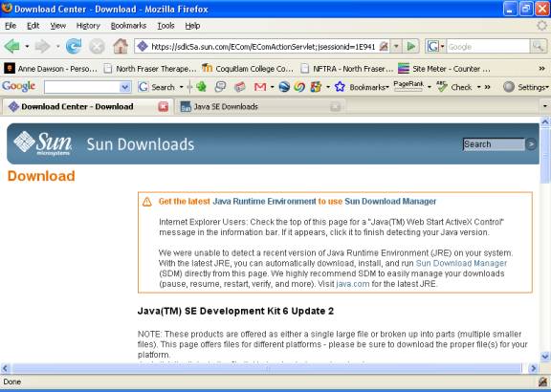Image resolution: width=551 pixels, height=392 pixels.
Task: Click the green Back arrow button
Action: (x=11, y=46)
